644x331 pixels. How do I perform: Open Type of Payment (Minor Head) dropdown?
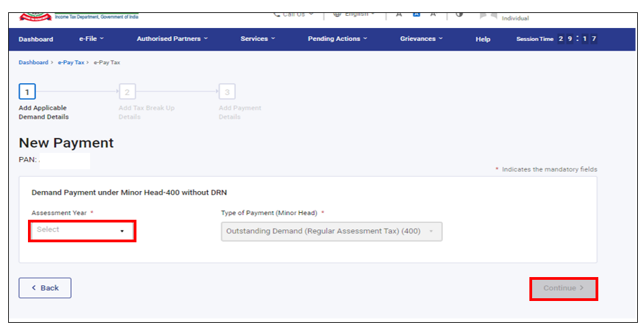tap(331, 231)
